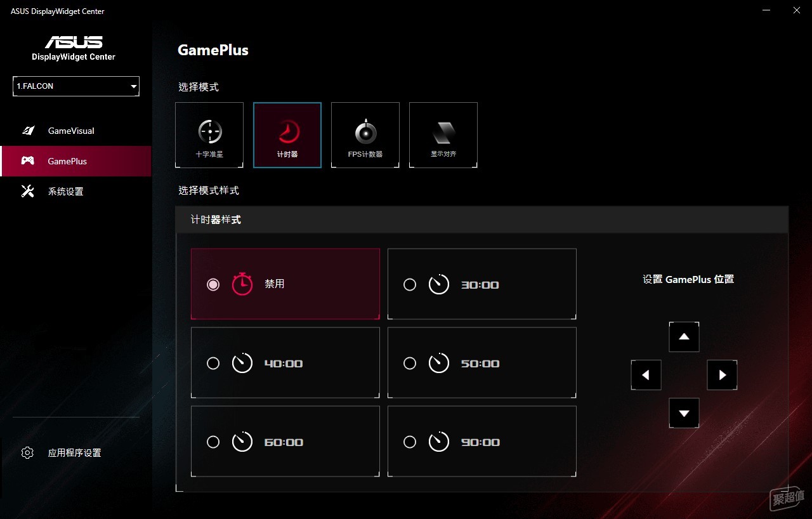812x519 pixels.
Task: Click the clock icon beside 60:00
Action: (x=242, y=442)
